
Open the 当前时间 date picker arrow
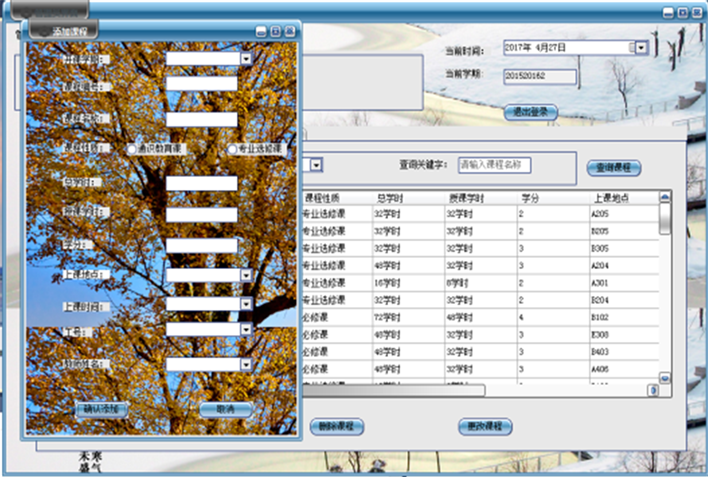(641, 47)
